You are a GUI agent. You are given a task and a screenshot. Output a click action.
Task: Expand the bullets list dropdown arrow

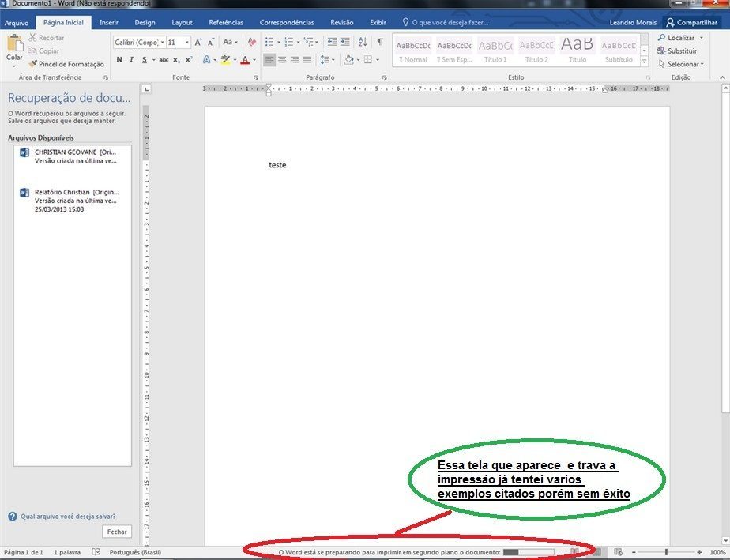click(x=278, y=43)
